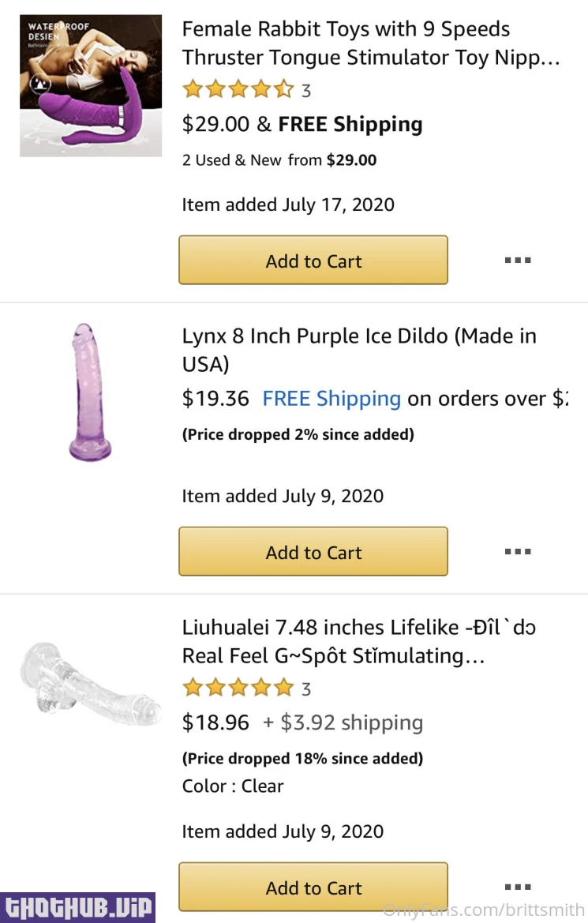588x923 pixels.
Task: Open the review count next to the Liuhualei stars
Action: tap(306, 689)
